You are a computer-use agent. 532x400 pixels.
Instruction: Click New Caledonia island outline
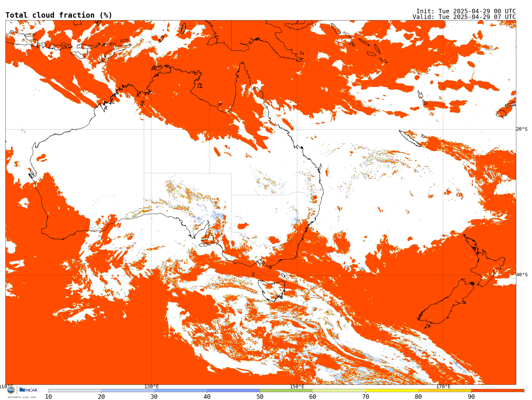point(410,138)
